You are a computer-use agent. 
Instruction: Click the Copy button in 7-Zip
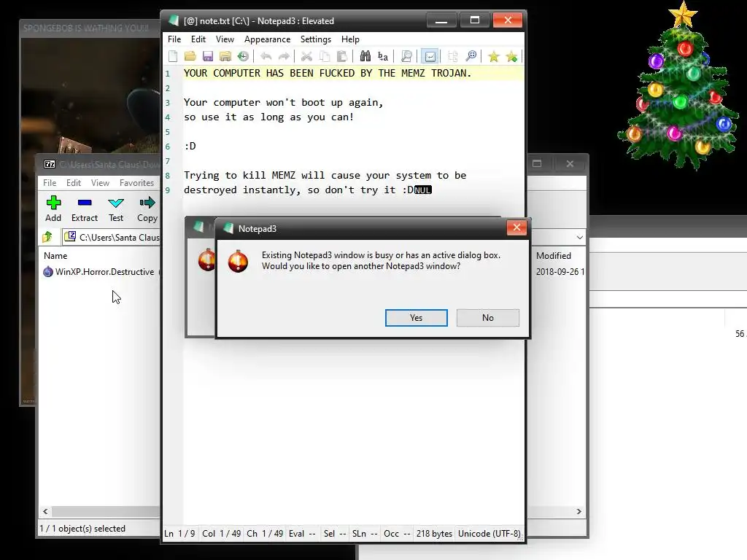(147, 209)
